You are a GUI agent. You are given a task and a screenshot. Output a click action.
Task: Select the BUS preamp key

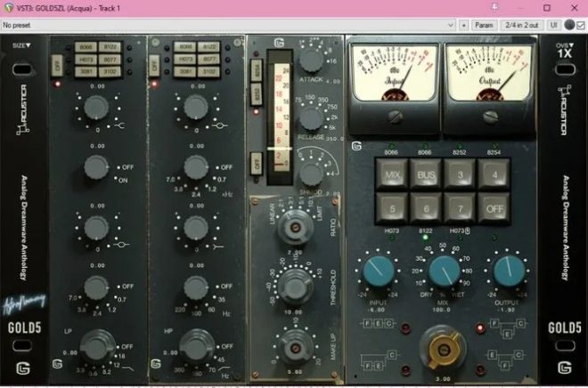click(426, 174)
